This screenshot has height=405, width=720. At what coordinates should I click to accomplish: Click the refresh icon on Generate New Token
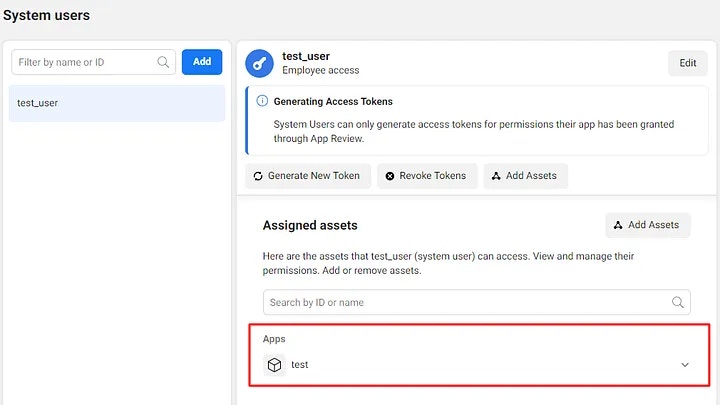(258, 176)
